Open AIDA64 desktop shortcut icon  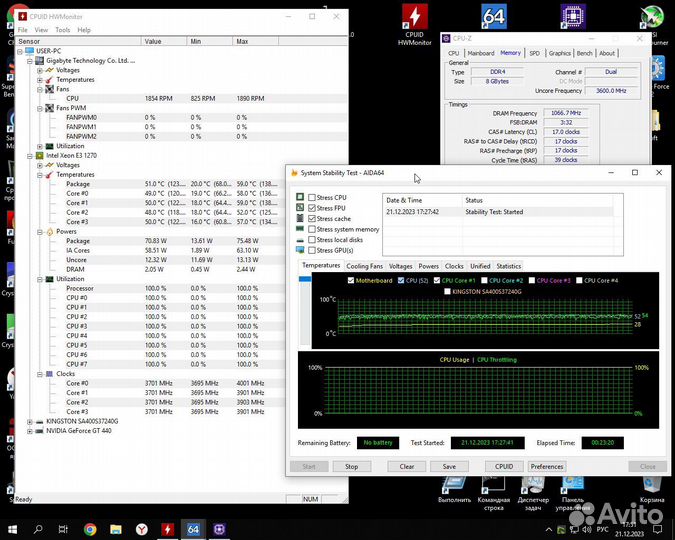tap(493, 17)
